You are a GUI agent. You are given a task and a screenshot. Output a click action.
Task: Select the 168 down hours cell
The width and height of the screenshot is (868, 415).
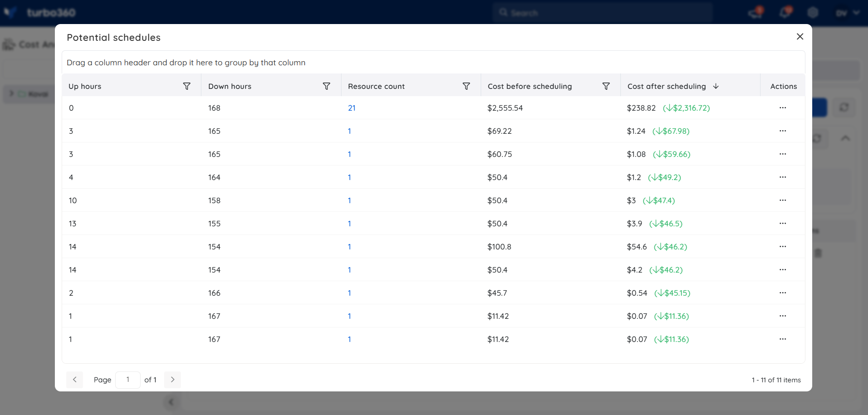click(x=214, y=108)
